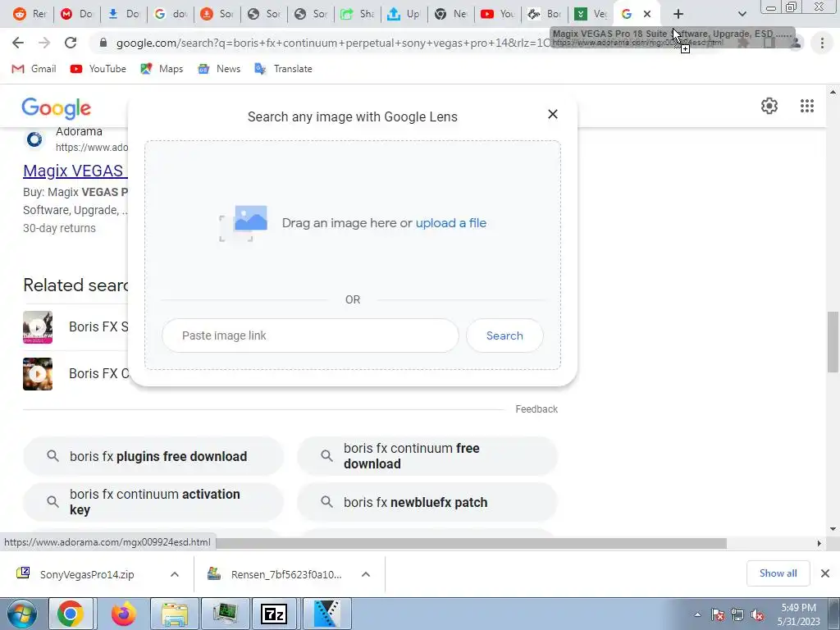The width and height of the screenshot is (840, 630).
Task: Click the address bar URL
Action: (332, 43)
